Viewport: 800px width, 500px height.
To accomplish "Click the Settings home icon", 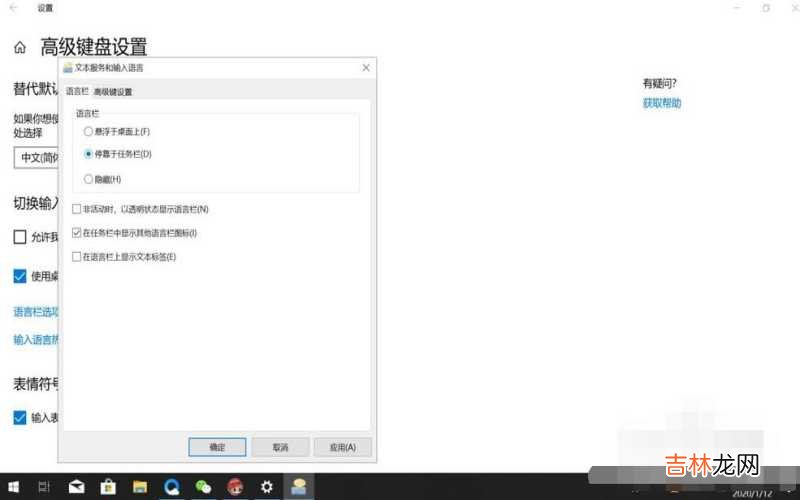I will click(x=19, y=47).
